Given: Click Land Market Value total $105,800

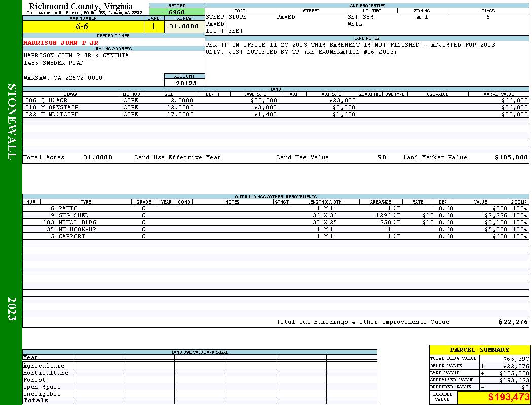Looking at the screenshot, I should click(x=511, y=158).
